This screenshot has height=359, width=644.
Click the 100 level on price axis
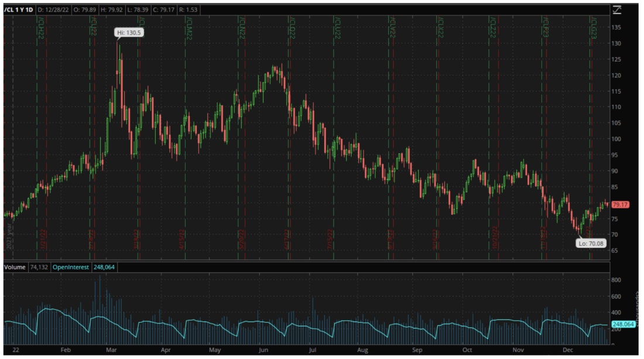tap(617, 139)
